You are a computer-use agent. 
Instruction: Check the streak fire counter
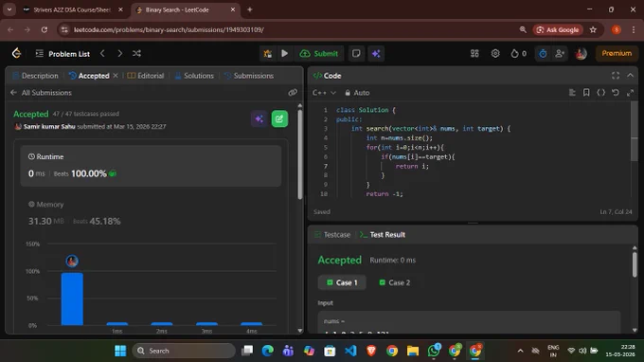[x=518, y=53]
